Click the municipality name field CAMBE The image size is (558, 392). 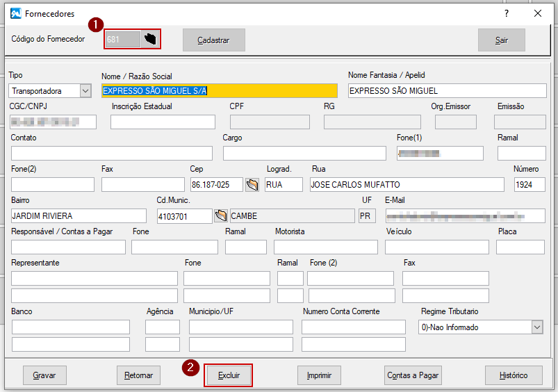point(292,215)
